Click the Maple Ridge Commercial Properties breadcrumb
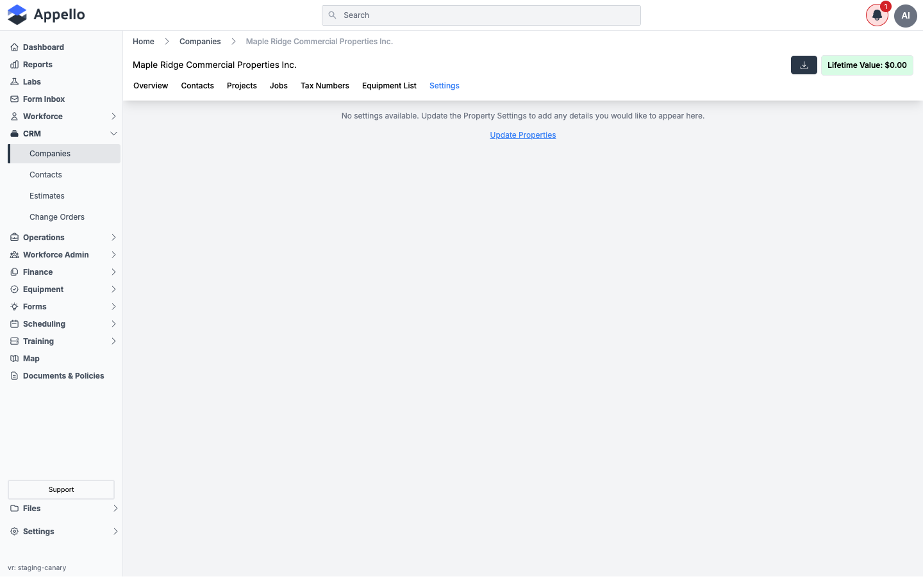This screenshot has height=588, width=923. tap(319, 42)
